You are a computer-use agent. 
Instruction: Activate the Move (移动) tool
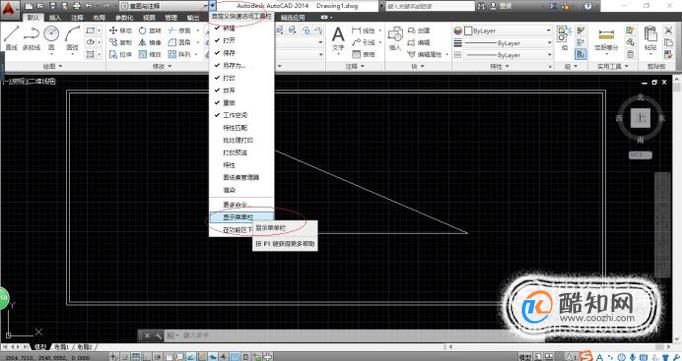pyautogui.click(x=120, y=30)
